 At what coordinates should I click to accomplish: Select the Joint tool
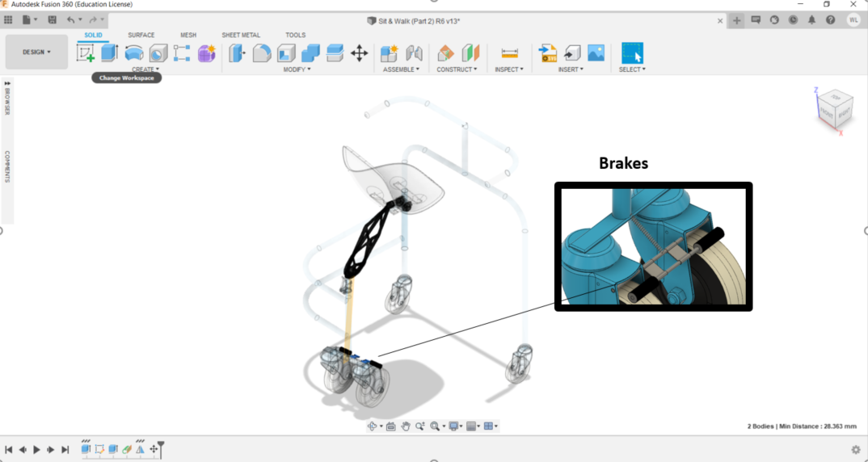(x=414, y=53)
